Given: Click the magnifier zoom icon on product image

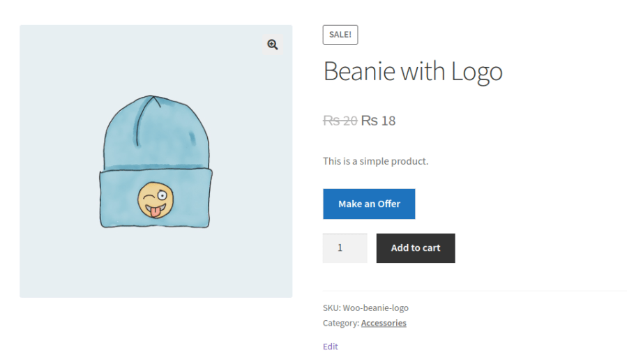Looking at the screenshot, I should [272, 45].
